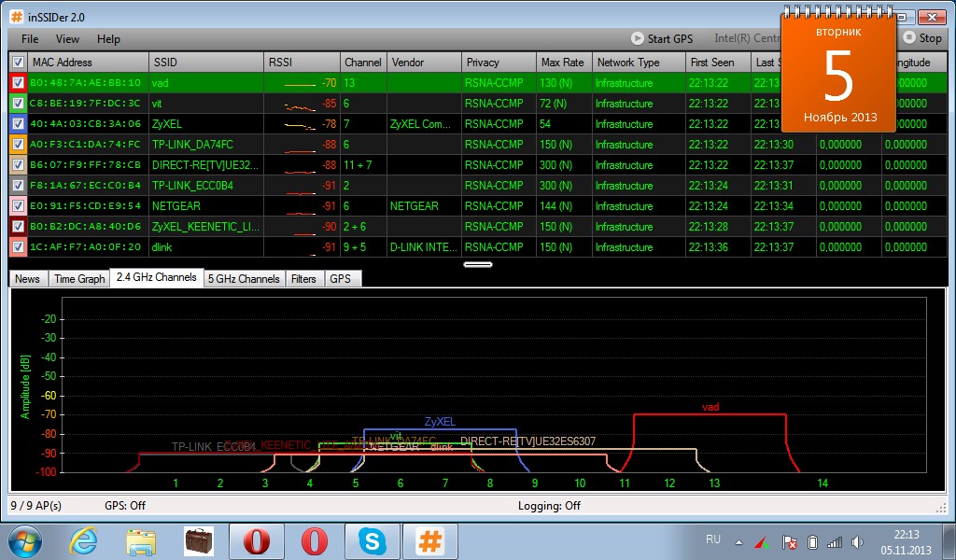Open Windows Explorer folder icon on taskbar
The width and height of the screenshot is (956, 560).
click(x=141, y=541)
